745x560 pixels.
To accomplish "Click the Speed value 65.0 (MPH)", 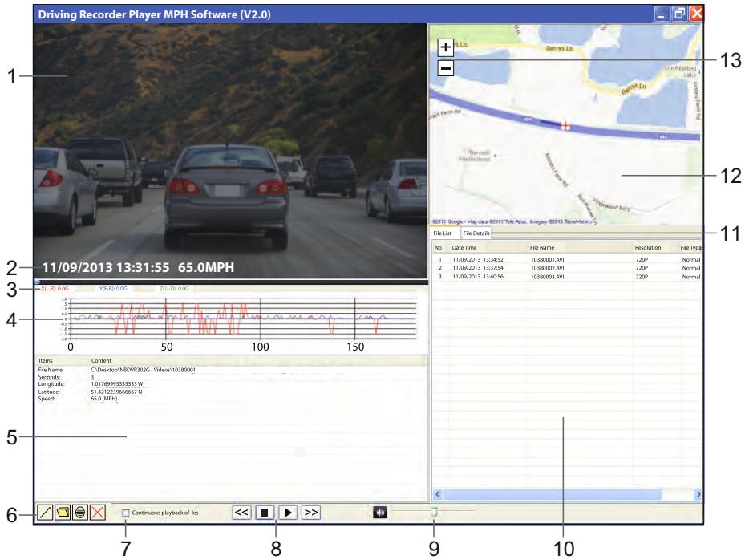I will pos(104,399).
